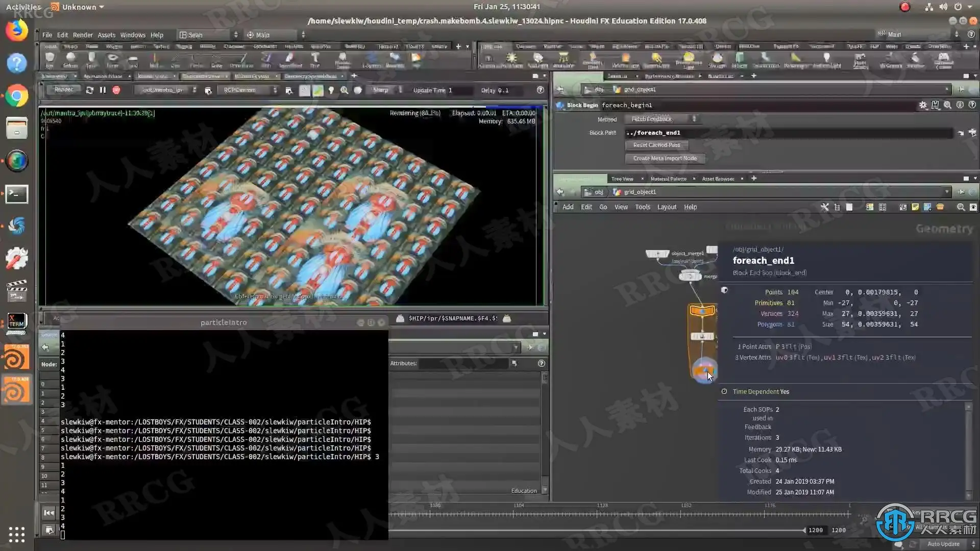Select the Draw Curve shelf tool
The image size is (980, 551).
coord(241,60)
